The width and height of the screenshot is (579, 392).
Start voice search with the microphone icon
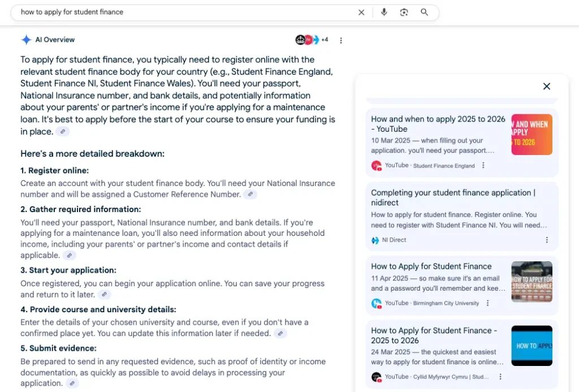(384, 12)
